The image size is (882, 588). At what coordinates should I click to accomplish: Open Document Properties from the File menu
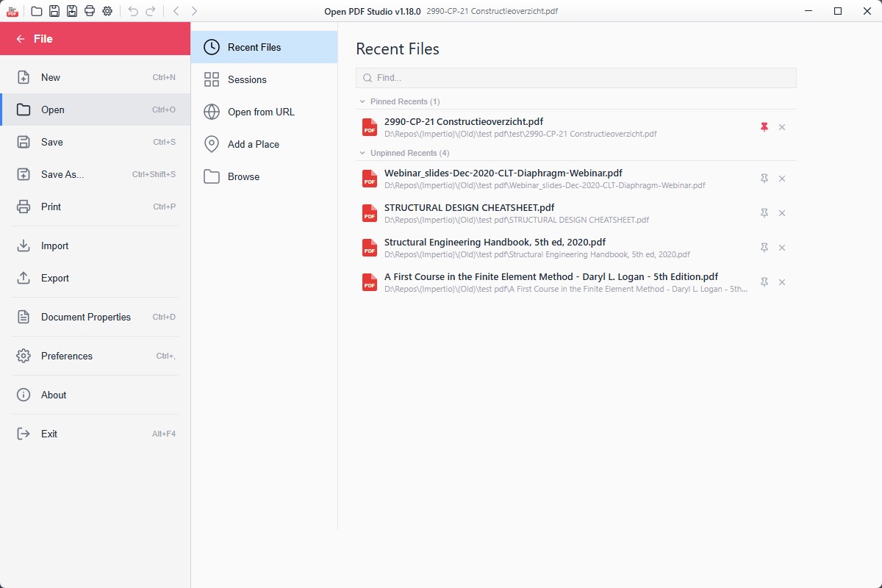pyautogui.click(x=85, y=317)
